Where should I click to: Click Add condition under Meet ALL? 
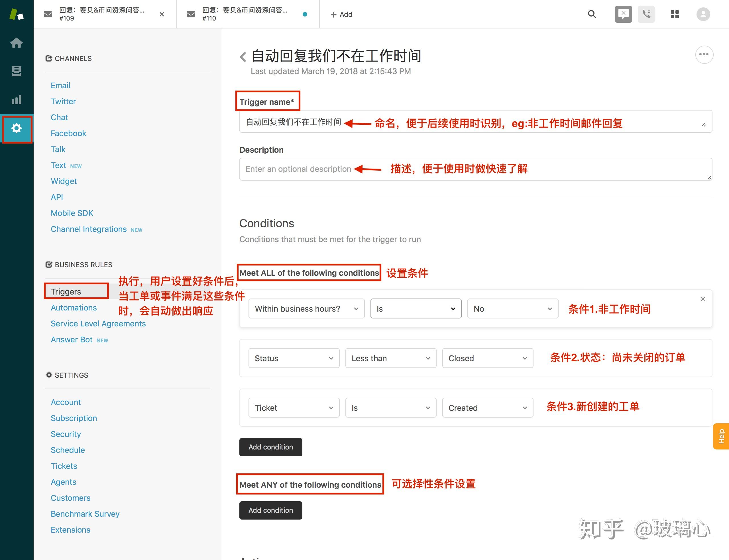(x=270, y=447)
